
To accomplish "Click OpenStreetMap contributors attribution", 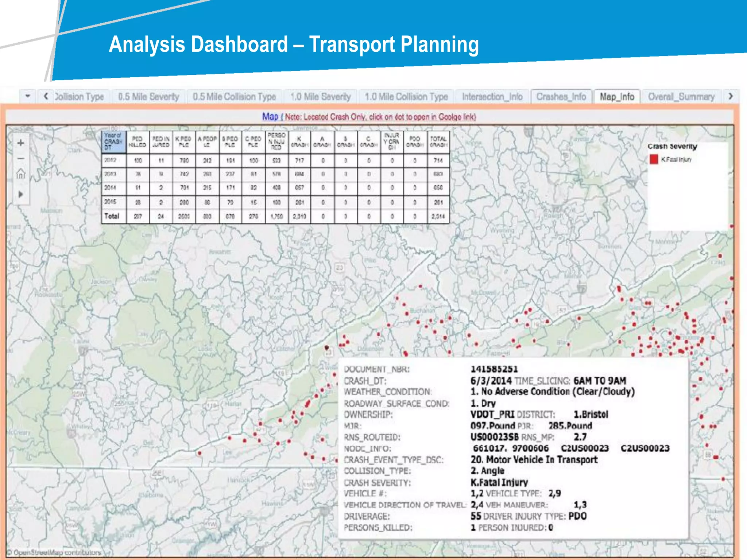I will click(x=54, y=552).
